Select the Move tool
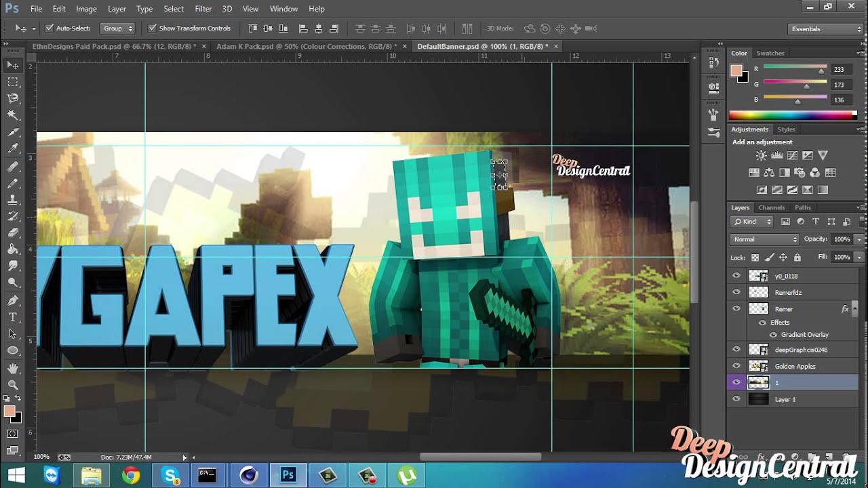The image size is (868, 488). [12, 65]
